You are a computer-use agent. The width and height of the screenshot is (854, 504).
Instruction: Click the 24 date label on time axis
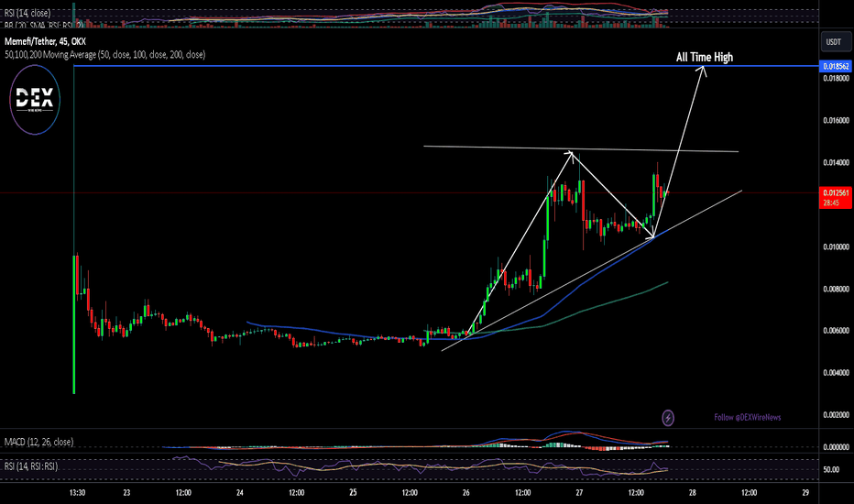240,493
